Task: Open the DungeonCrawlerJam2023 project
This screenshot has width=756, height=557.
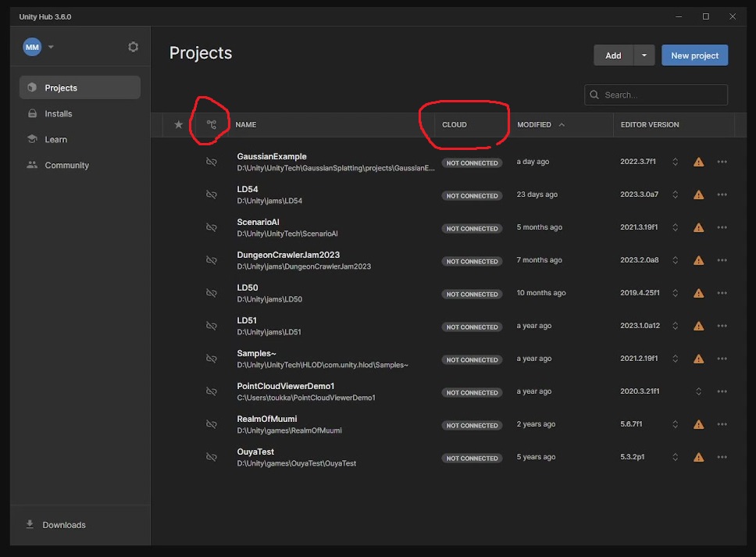Action: (288, 255)
